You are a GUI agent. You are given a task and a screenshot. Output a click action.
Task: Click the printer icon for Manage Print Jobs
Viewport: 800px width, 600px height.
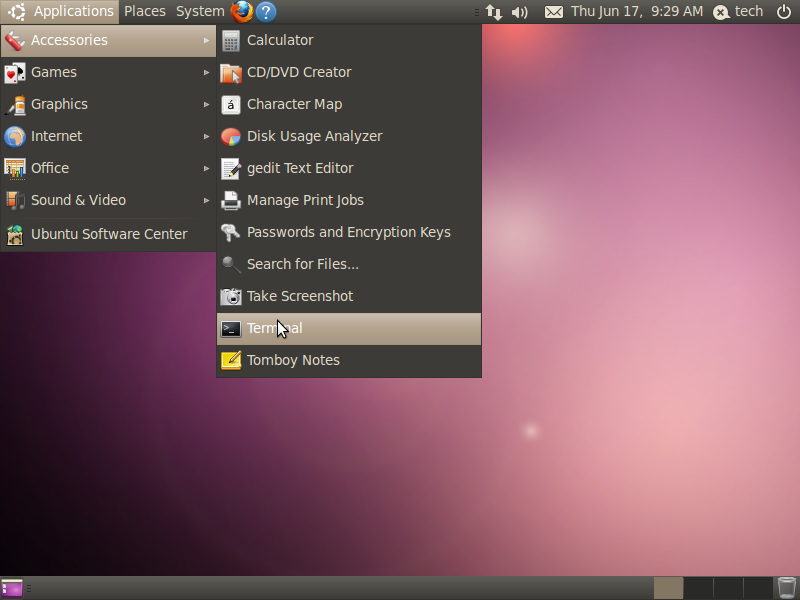[x=231, y=201]
